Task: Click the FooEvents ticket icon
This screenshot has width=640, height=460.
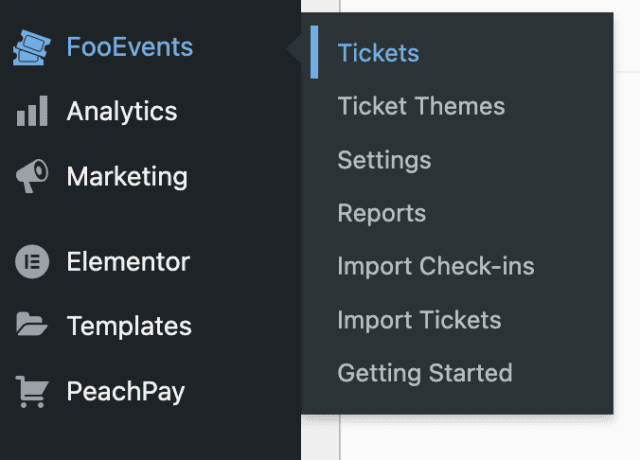Action: click(32, 47)
